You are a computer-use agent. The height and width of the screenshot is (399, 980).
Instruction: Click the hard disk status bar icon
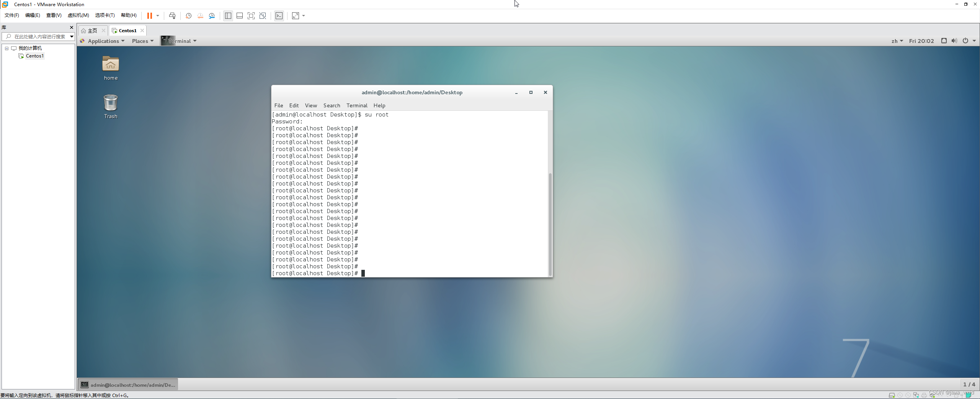click(x=892, y=395)
